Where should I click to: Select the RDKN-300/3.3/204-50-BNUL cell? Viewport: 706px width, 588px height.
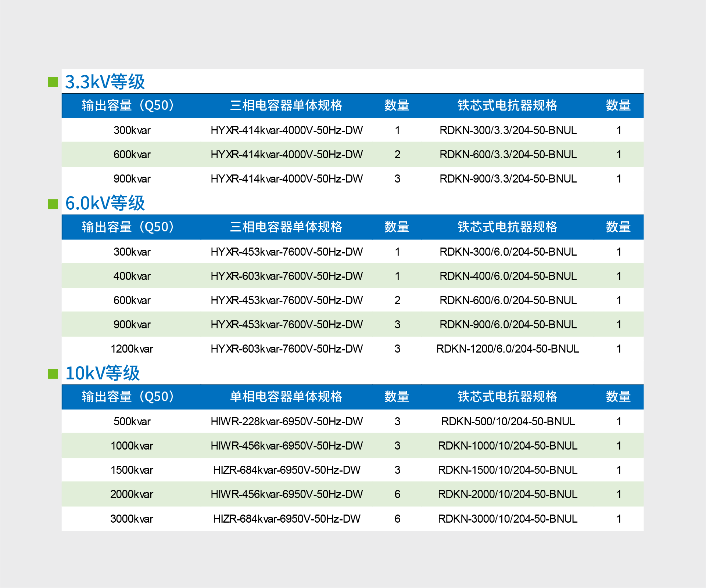pyautogui.click(x=508, y=130)
